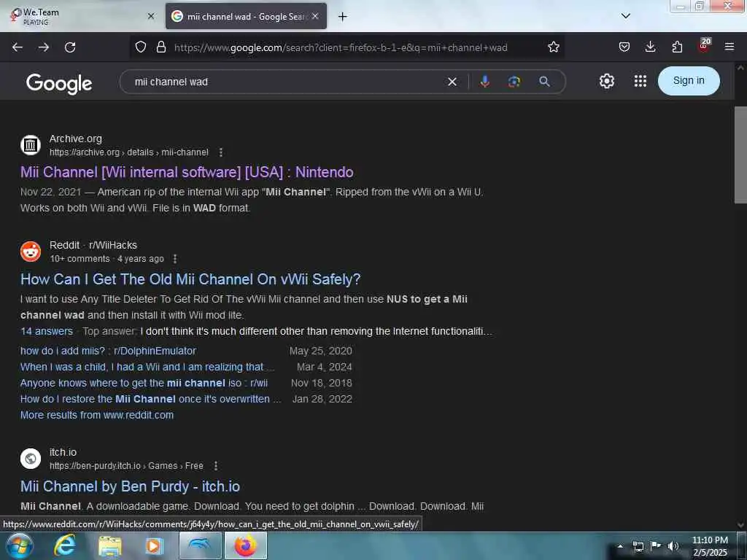Launch Internet Explorer from the taskbar

click(64, 545)
